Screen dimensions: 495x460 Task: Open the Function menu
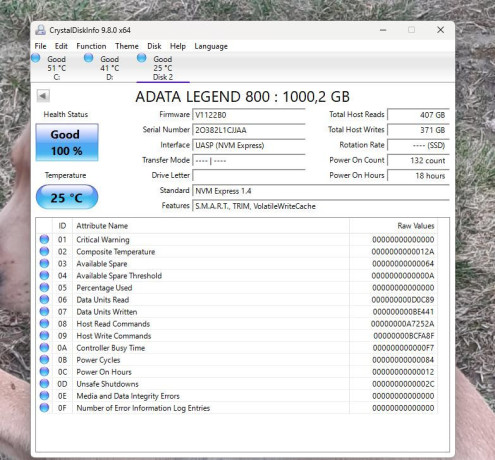[x=91, y=46]
